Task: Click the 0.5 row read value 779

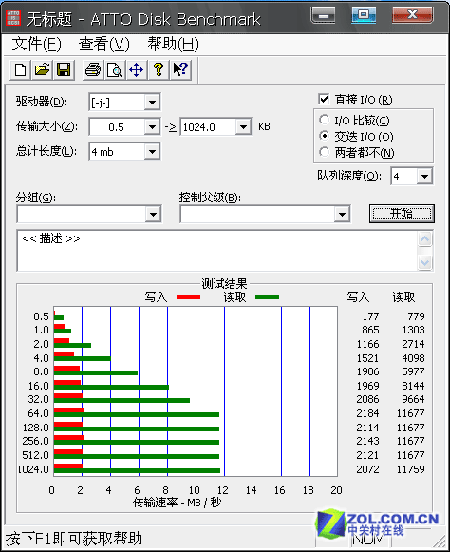Action: click(416, 316)
